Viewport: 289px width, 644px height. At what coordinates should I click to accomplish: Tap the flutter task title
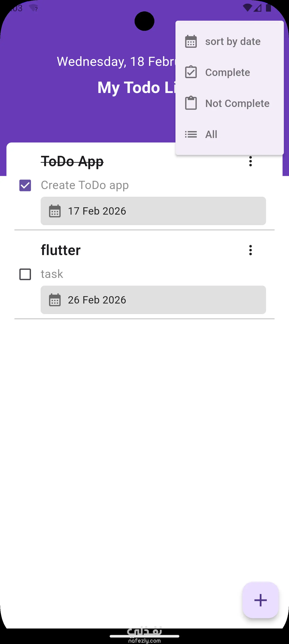(61, 250)
